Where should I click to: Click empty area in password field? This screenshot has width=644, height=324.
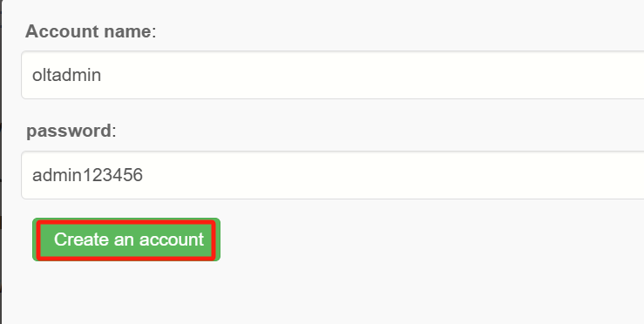click(x=390, y=175)
